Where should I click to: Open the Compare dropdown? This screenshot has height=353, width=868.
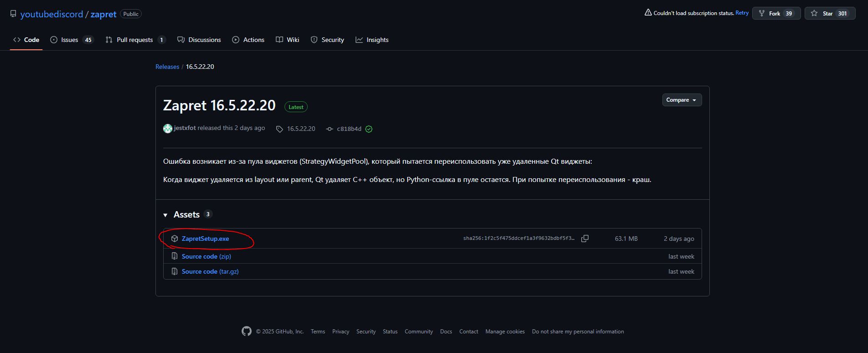pos(682,100)
